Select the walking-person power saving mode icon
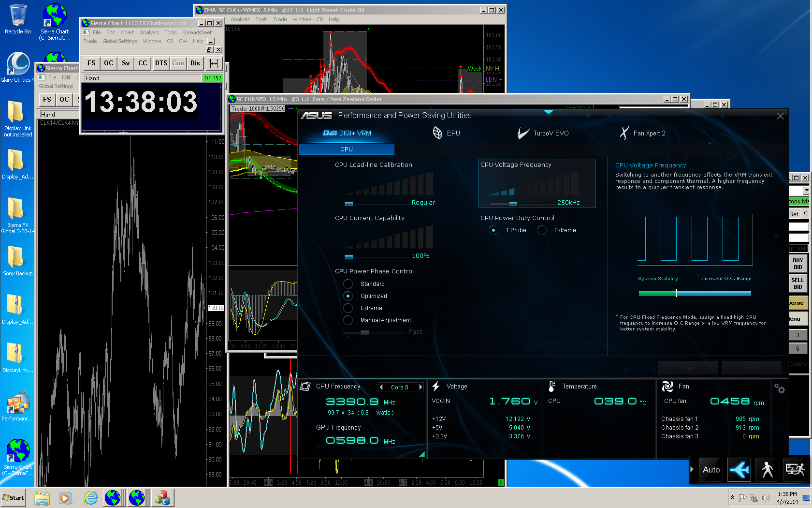 pos(767,469)
